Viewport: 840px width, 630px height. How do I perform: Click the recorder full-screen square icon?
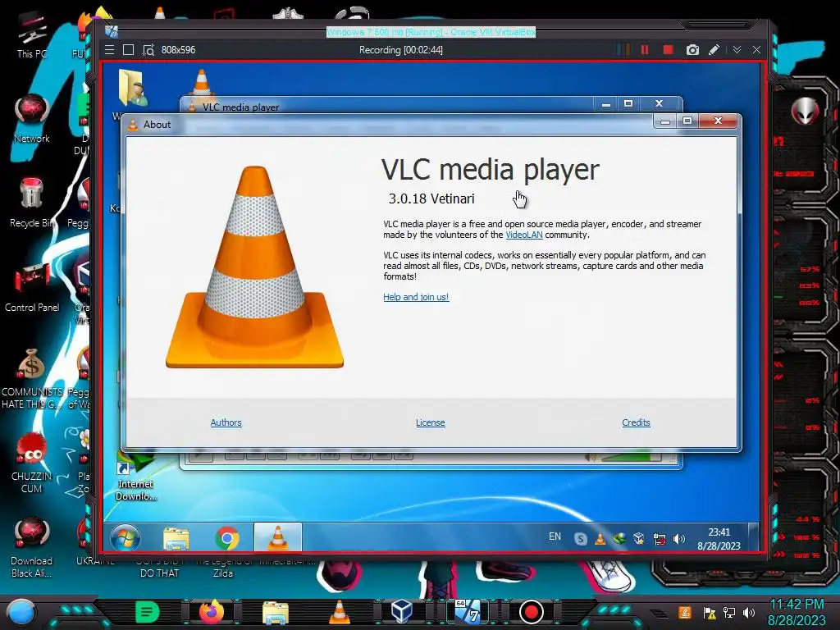pyautogui.click(x=128, y=50)
